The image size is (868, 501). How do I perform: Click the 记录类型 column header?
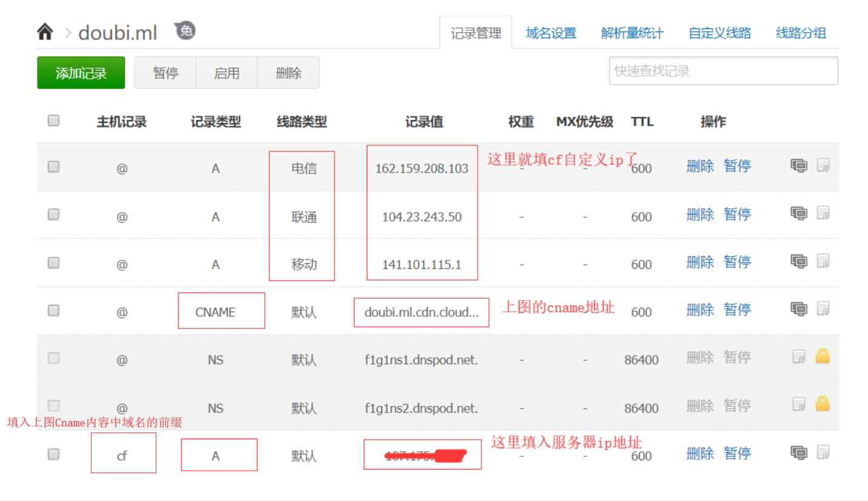pyautogui.click(x=216, y=122)
